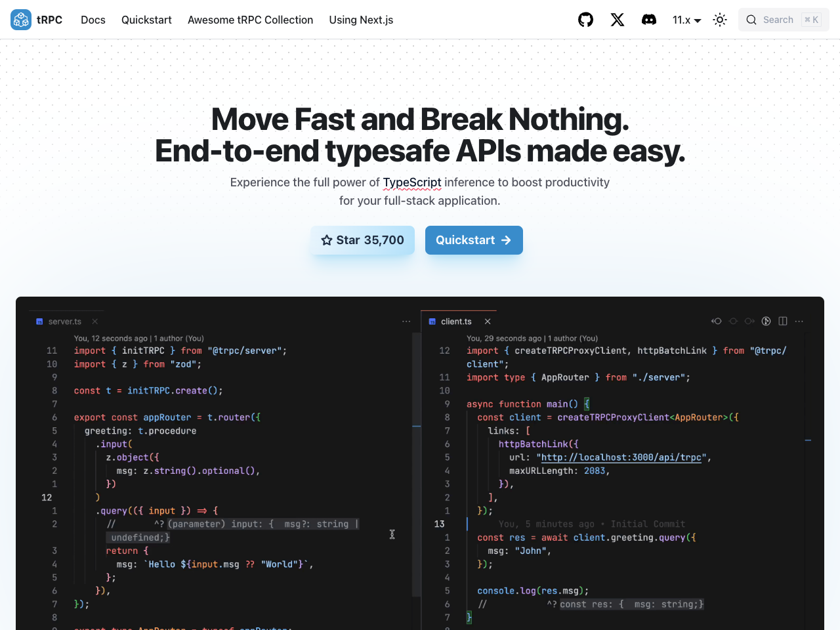Open the tRPC GitHub repository icon
Image resolution: width=840 pixels, height=630 pixels.
tap(585, 20)
